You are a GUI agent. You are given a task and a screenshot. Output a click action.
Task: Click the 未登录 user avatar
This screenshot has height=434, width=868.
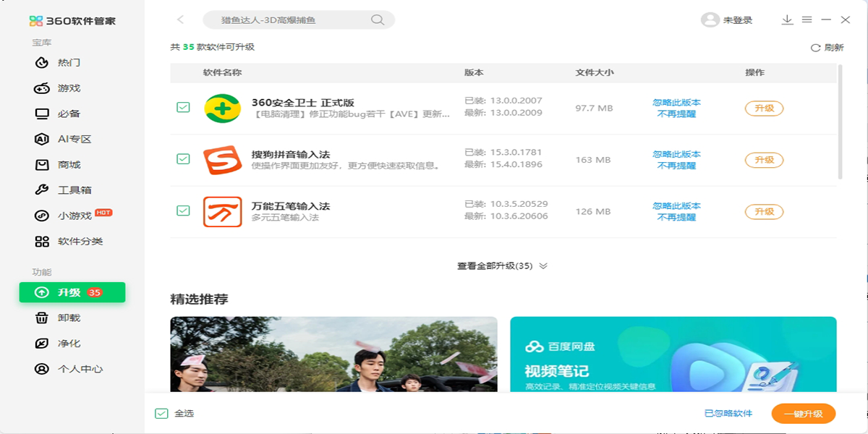pos(710,20)
